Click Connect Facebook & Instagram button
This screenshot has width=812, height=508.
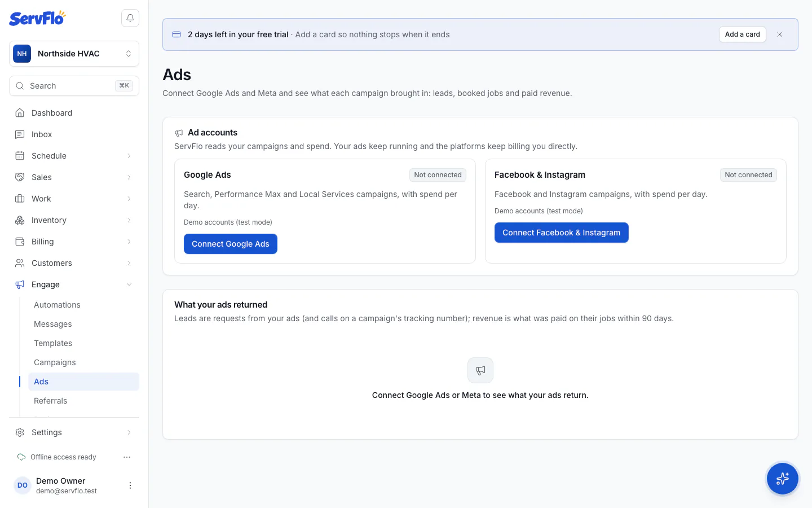(561, 233)
